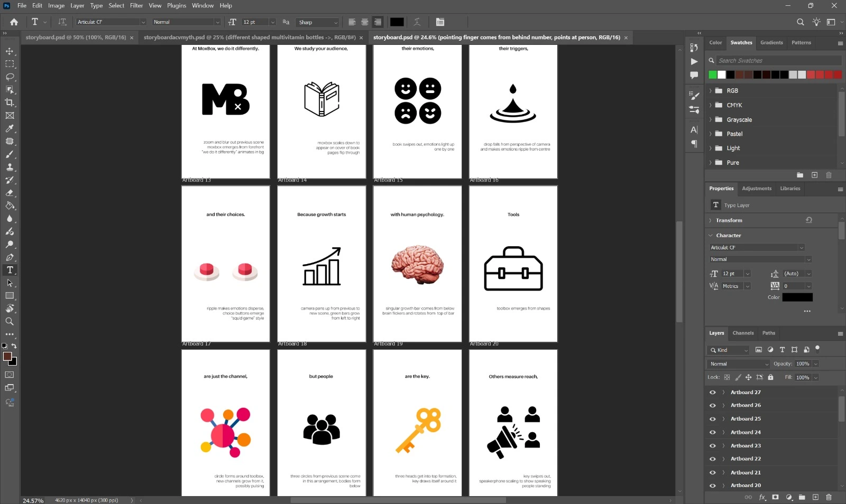846x504 pixels.
Task: Select the Pen tool
Action: tap(10, 257)
